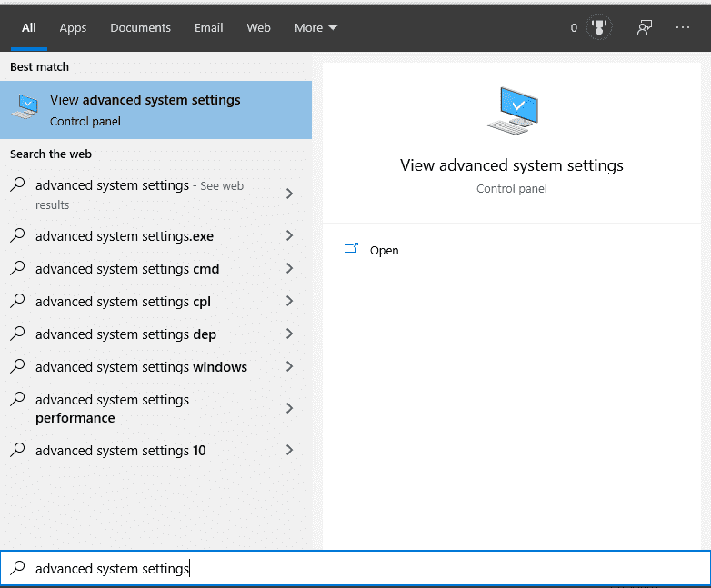Click the feedback person icon
711x588 pixels.
(x=645, y=27)
